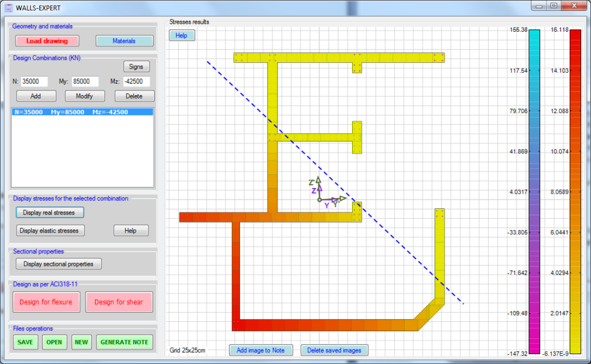591x364 pixels.
Task: Save the current file
Action: tap(25, 342)
